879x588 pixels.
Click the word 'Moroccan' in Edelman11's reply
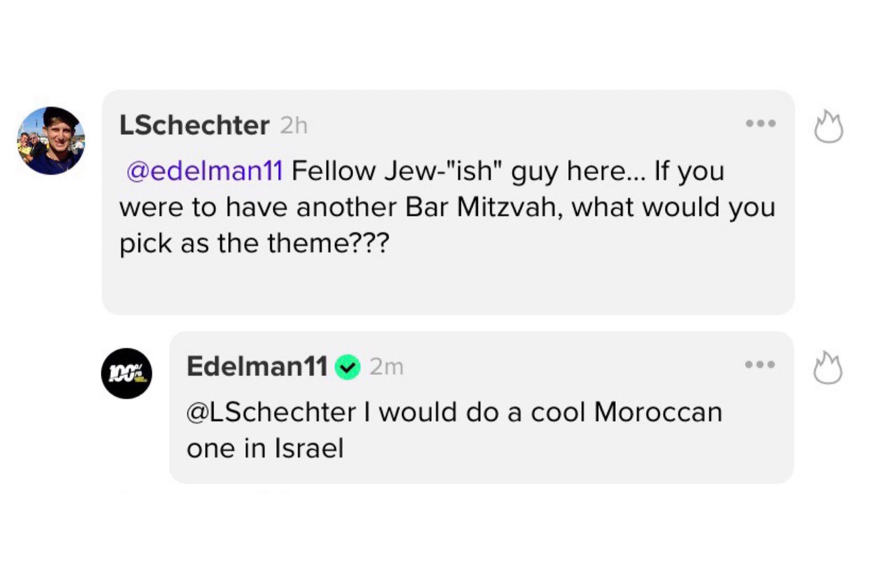[x=658, y=412]
